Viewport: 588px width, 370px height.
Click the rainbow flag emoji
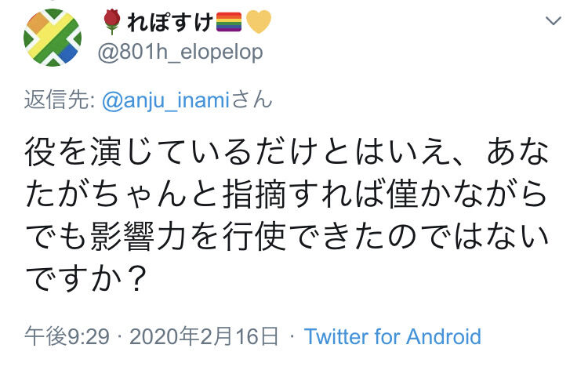229,22
